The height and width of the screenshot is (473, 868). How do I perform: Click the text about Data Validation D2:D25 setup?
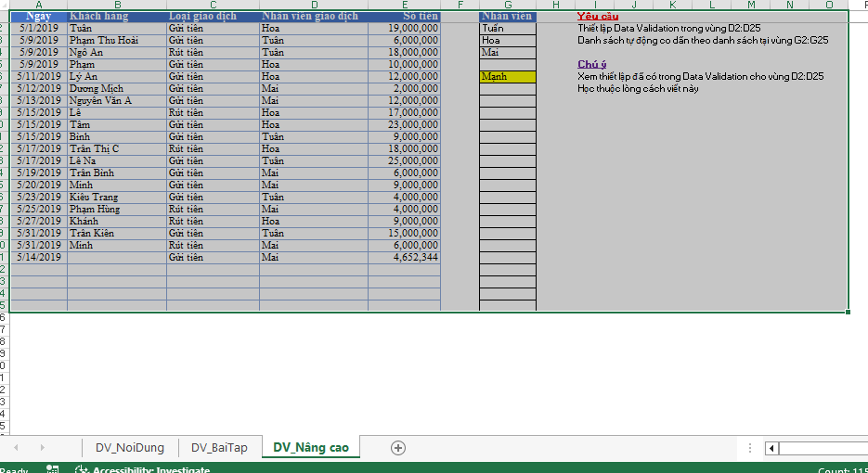(x=668, y=28)
